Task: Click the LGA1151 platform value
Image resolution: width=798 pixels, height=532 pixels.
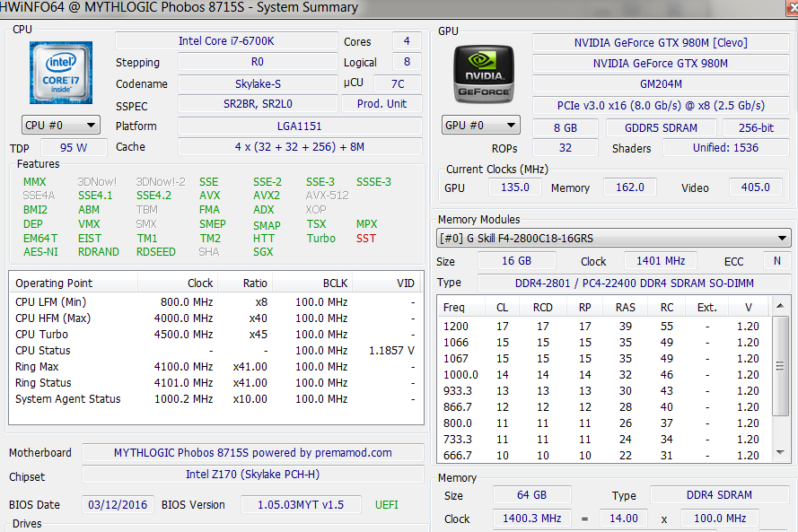Action: coord(300,126)
